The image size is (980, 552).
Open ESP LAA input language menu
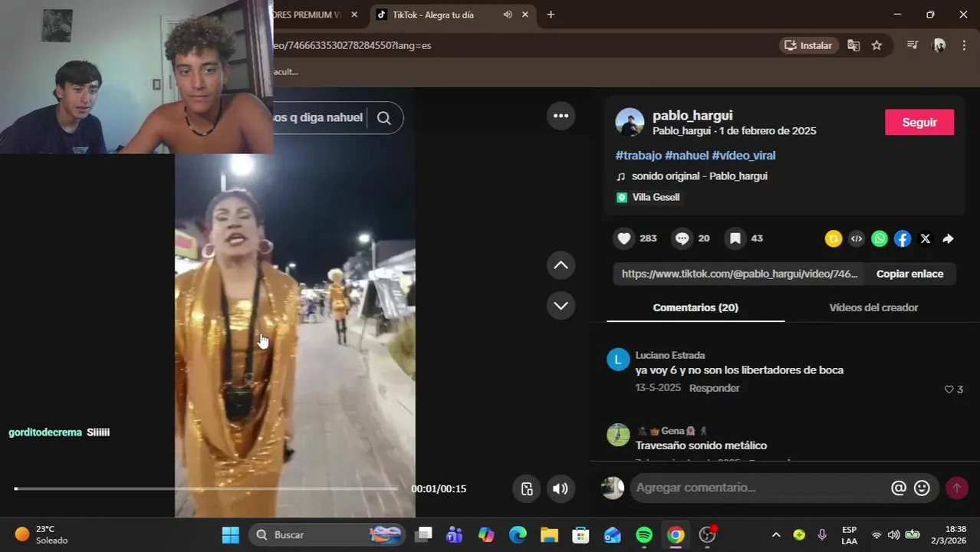(x=850, y=534)
